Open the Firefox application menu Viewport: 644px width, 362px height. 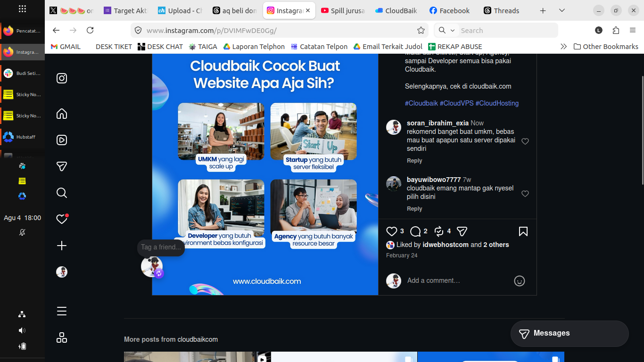[x=633, y=30]
